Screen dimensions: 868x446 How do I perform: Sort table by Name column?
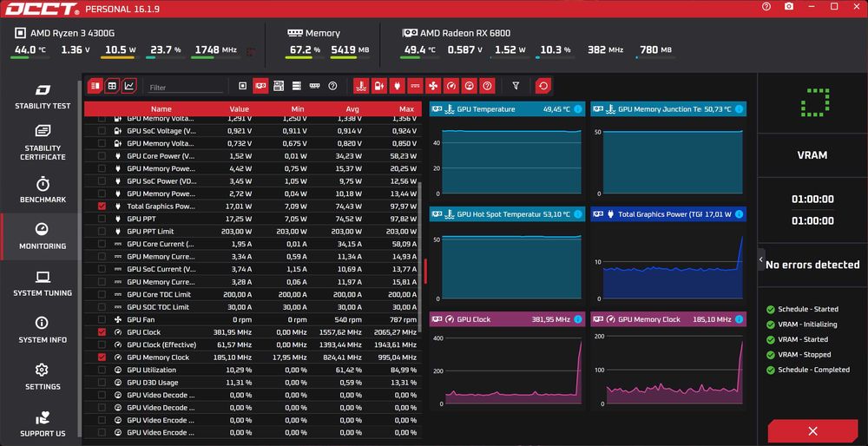[x=161, y=109]
